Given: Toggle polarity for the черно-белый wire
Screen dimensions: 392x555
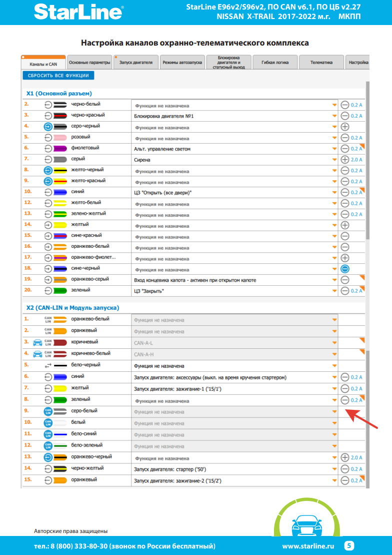Looking at the screenshot, I should click(x=344, y=105).
